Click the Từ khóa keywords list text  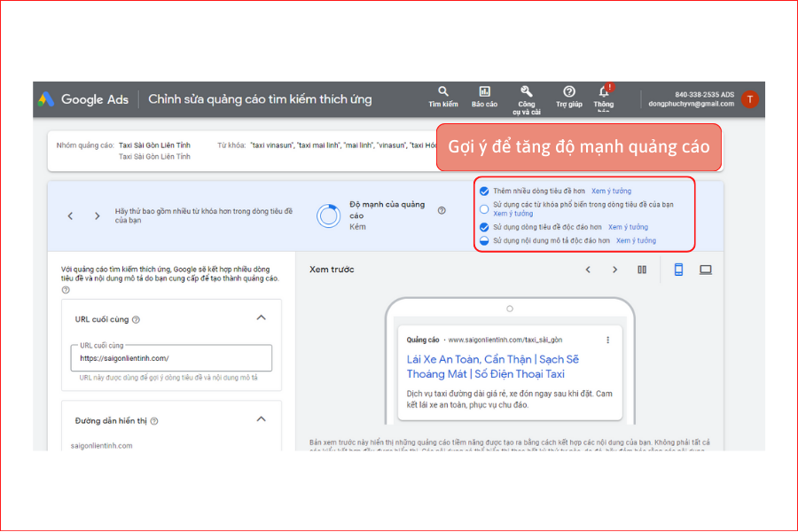point(343,145)
